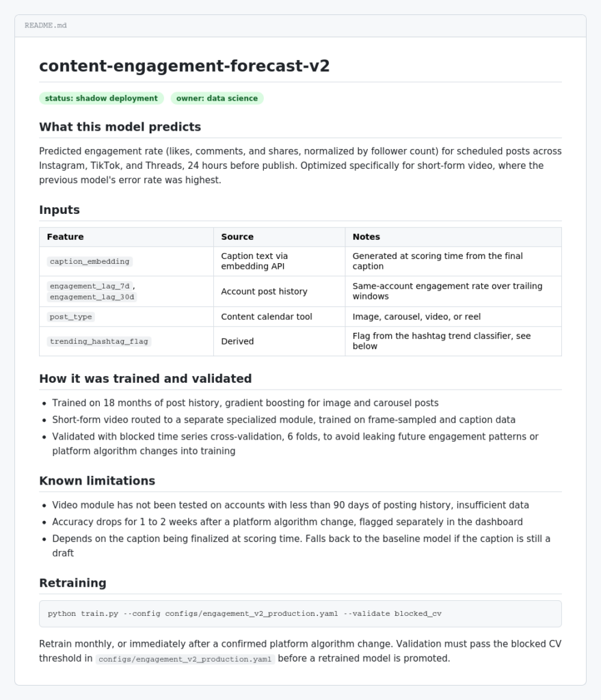Click the Content calendar tool source cell
The height and width of the screenshot is (700, 601).
267,317
